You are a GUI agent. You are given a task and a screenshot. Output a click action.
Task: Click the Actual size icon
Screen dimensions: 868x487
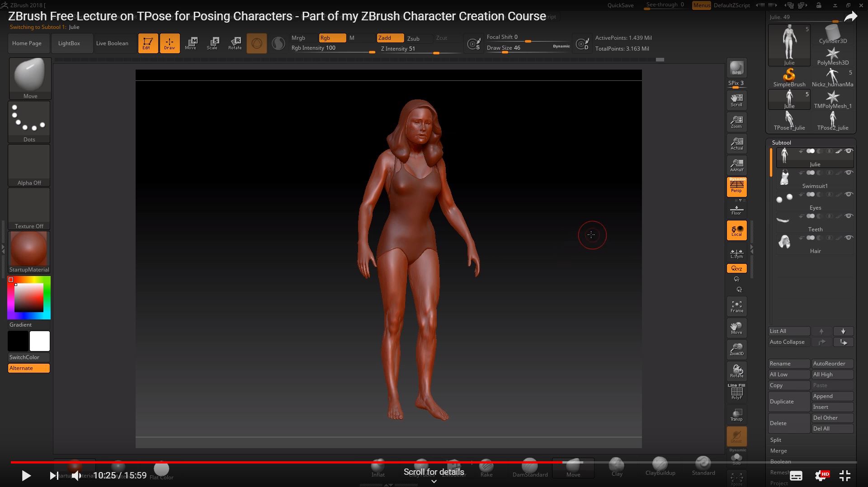click(736, 144)
